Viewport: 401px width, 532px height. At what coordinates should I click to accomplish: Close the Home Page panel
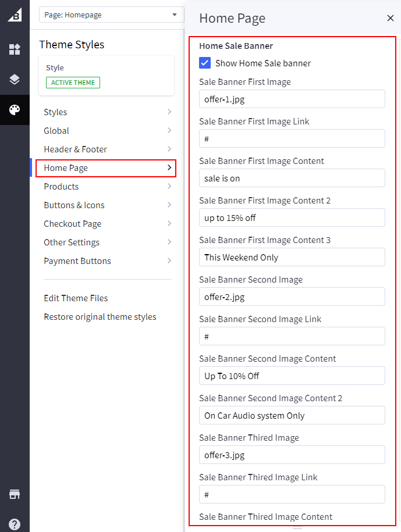pos(390,18)
